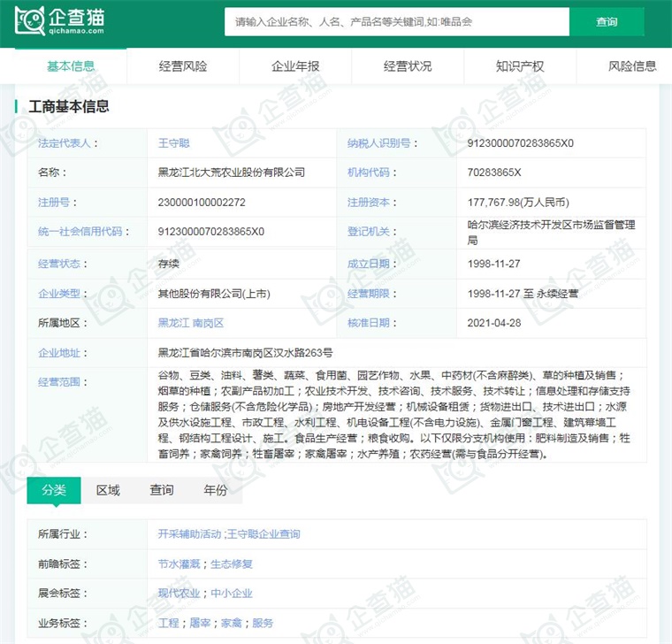Select the 分类 sub-tab

54,490
